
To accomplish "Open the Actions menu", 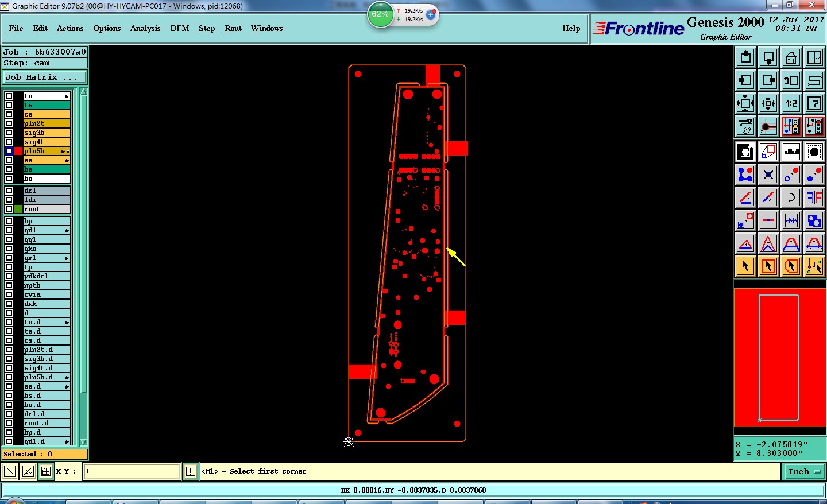I will (x=70, y=28).
